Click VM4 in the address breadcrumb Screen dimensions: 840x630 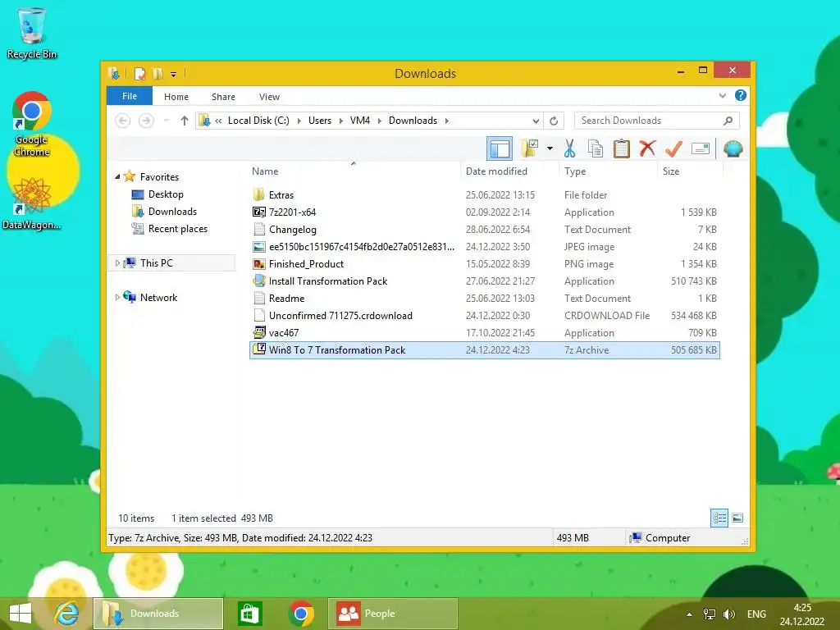tap(360, 121)
